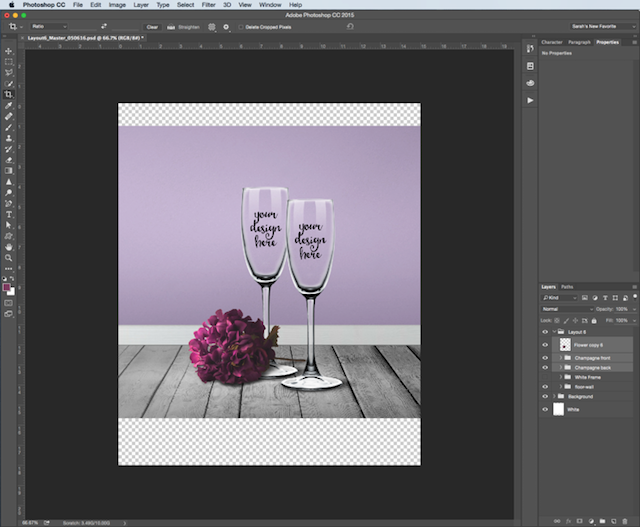Select the Eraser tool

(8, 160)
